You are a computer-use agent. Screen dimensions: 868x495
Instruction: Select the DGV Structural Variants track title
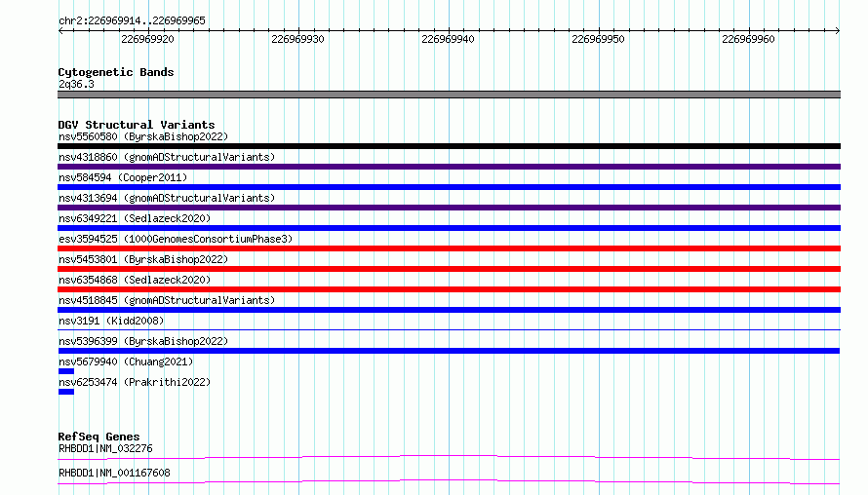pyautogui.click(x=137, y=125)
